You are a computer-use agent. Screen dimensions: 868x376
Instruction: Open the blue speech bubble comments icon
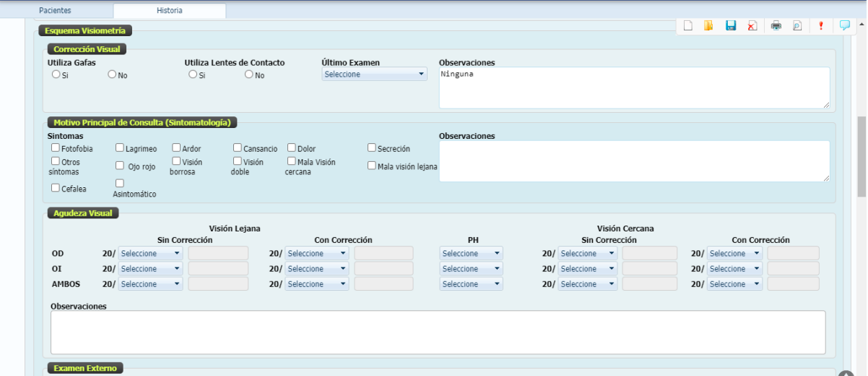(x=844, y=25)
